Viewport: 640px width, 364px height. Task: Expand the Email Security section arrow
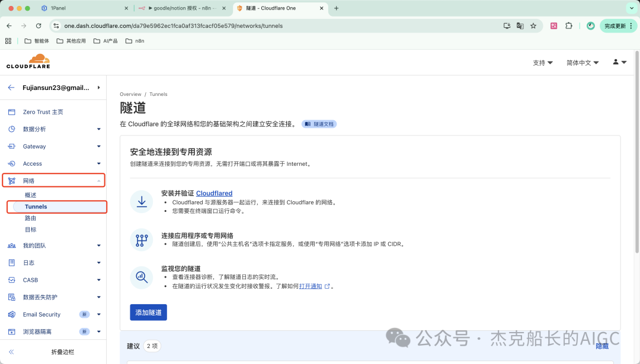99,314
